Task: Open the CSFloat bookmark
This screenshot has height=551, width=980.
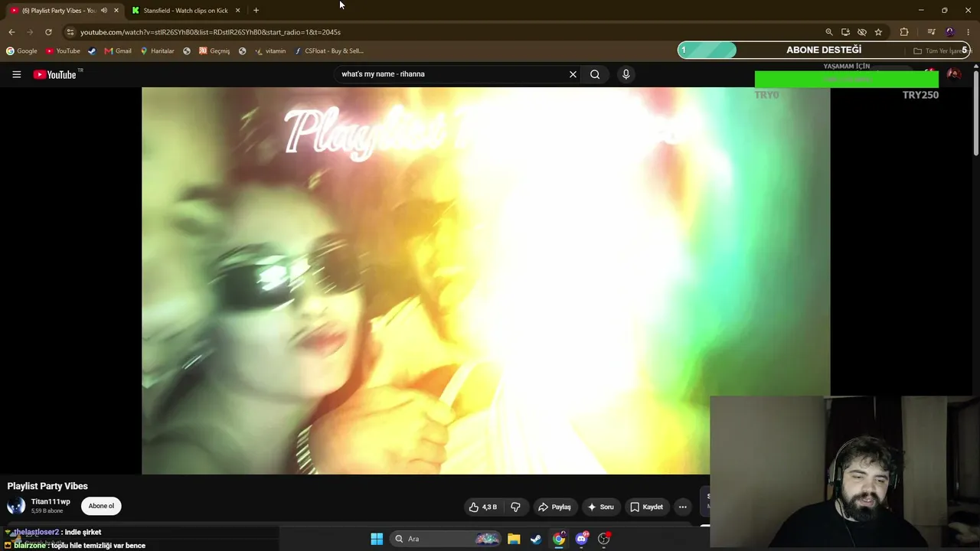Action: pyautogui.click(x=329, y=51)
